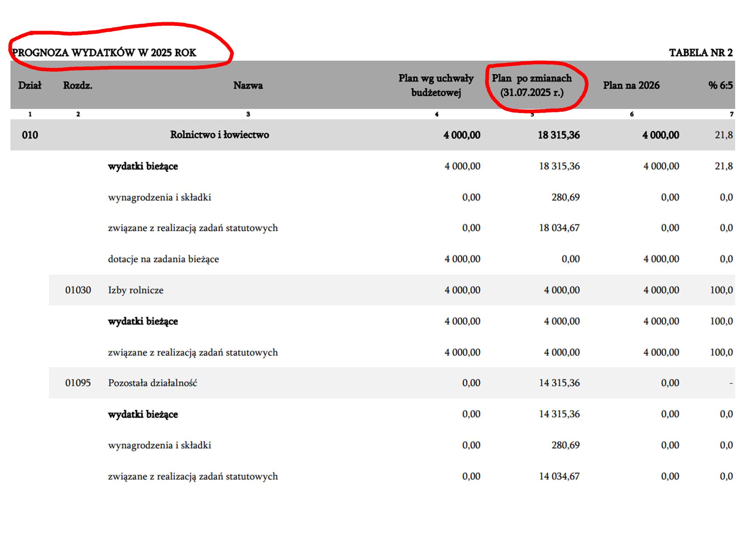
Task: Click first wynagrodzenia i składki row label
Action: tap(159, 197)
